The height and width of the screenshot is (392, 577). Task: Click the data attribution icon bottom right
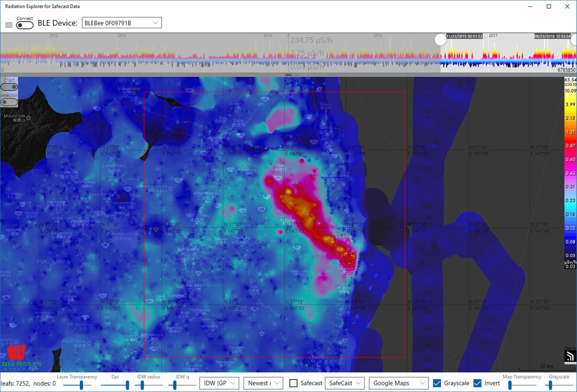point(570,357)
